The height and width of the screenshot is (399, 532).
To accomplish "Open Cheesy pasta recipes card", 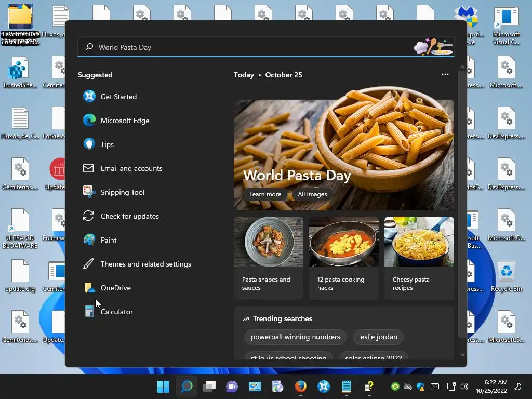I will 419,258.
